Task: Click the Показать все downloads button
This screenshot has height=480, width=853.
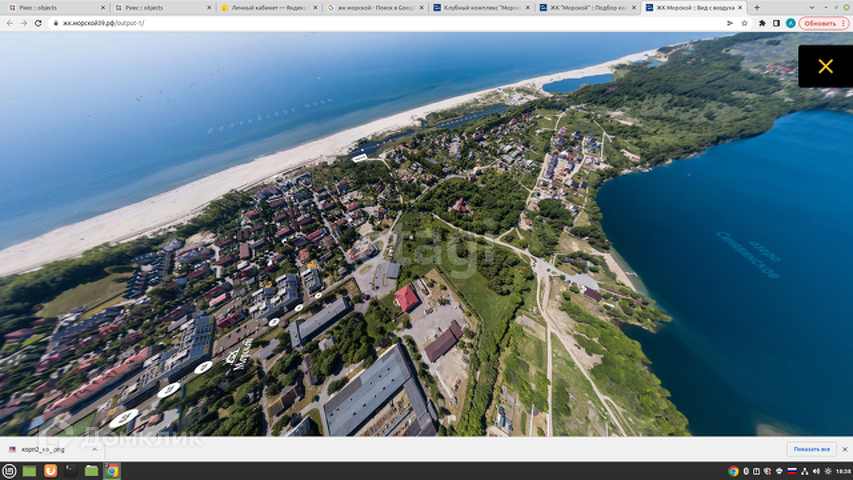Action: coord(810,450)
